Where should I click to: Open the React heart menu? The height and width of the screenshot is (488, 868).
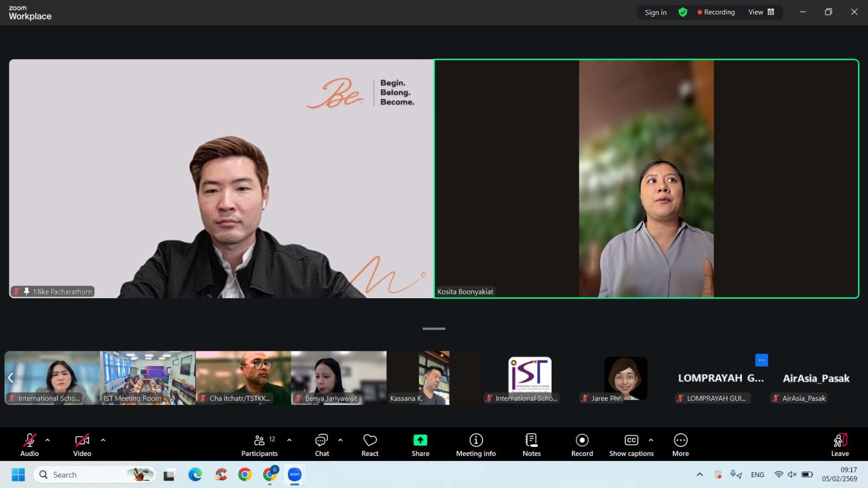click(370, 445)
